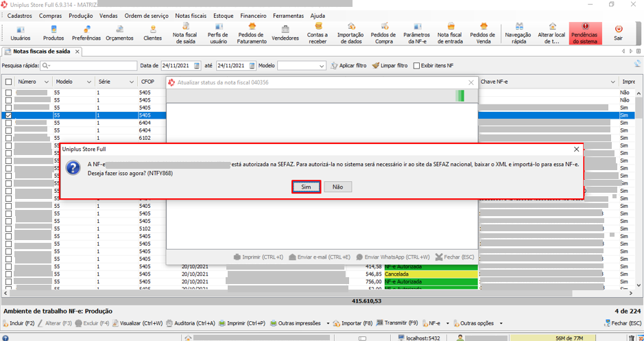Toggle the select-all header checkbox
This screenshot has height=341, width=644.
8,82
